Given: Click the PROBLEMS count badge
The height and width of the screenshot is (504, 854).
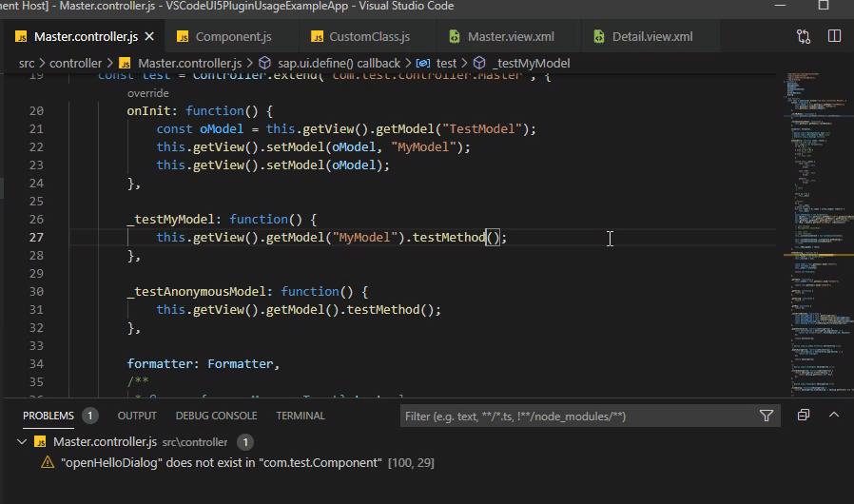Looking at the screenshot, I should pos(89,416).
